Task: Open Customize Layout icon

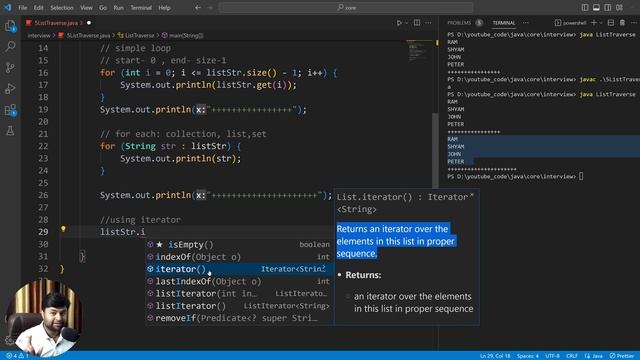Action: [620, 7]
